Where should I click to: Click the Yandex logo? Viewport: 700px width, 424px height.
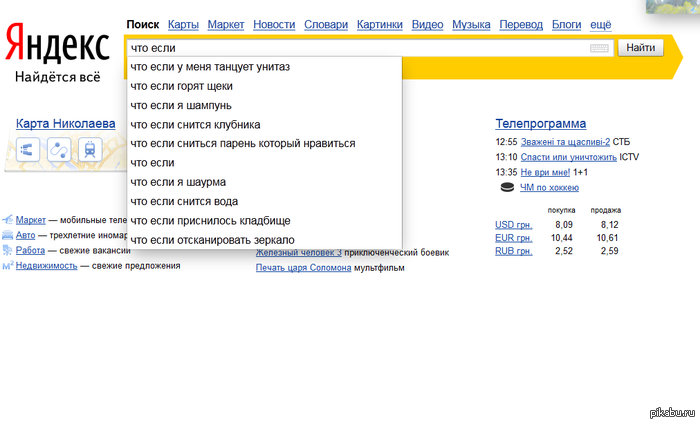click(57, 44)
